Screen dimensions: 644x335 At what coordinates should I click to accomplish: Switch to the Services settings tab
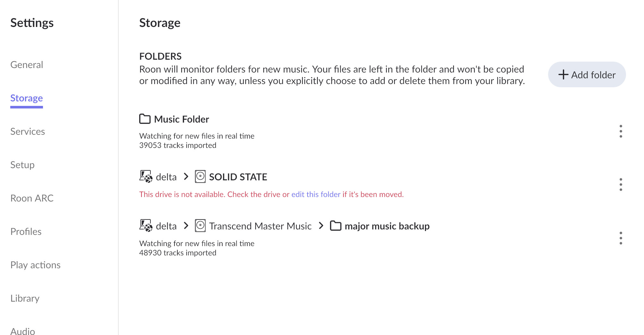28,132
